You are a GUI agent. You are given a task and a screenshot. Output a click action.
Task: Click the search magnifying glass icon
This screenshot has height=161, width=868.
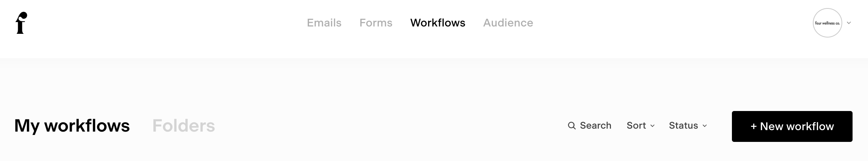572,126
